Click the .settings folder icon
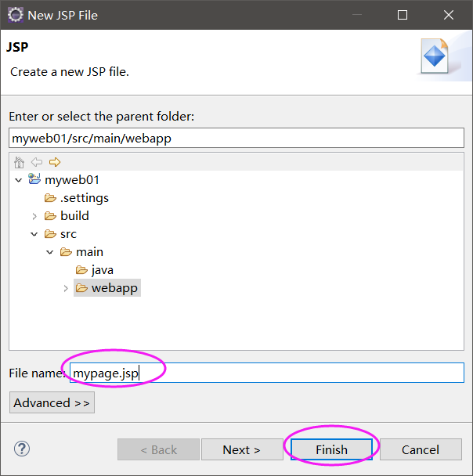The width and height of the screenshot is (473, 476). pyautogui.click(x=50, y=198)
